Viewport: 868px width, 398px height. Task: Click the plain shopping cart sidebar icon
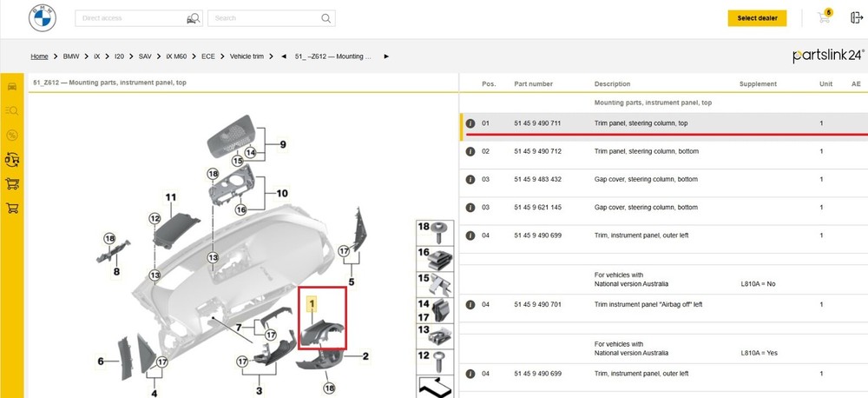[x=12, y=208]
